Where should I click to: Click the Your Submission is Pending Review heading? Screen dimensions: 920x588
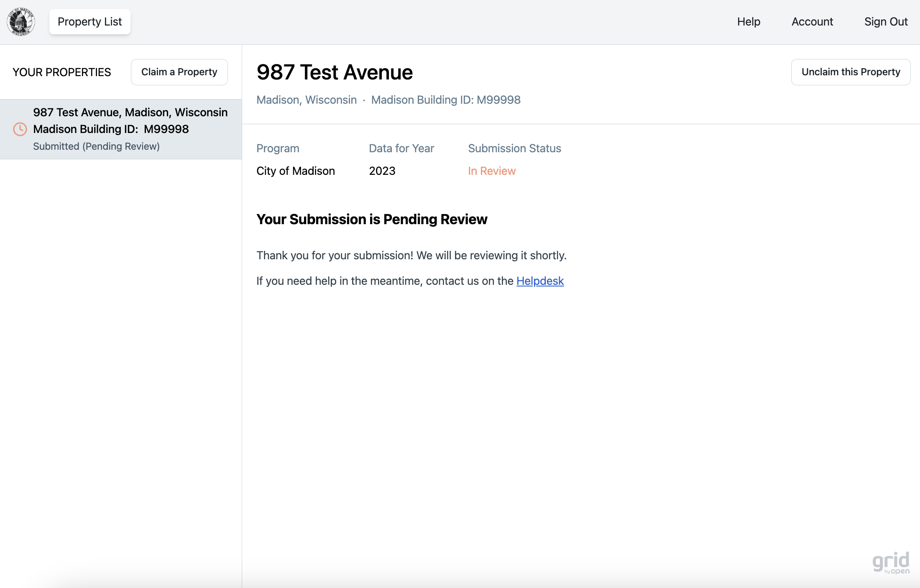[371, 220]
